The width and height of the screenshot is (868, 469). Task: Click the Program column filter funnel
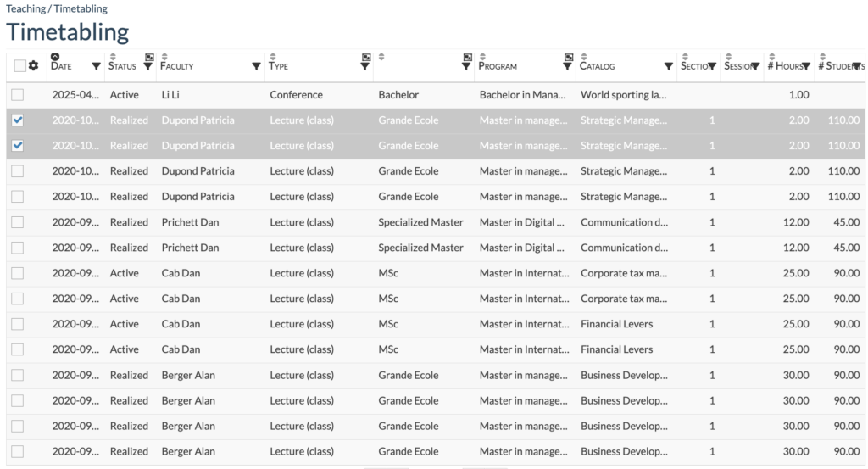click(568, 66)
